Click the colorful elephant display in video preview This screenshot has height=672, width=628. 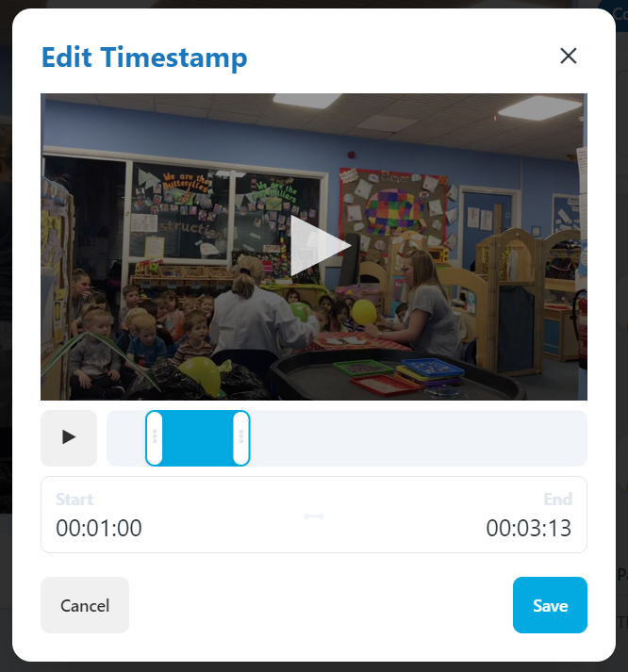click(x=395, y=212)
